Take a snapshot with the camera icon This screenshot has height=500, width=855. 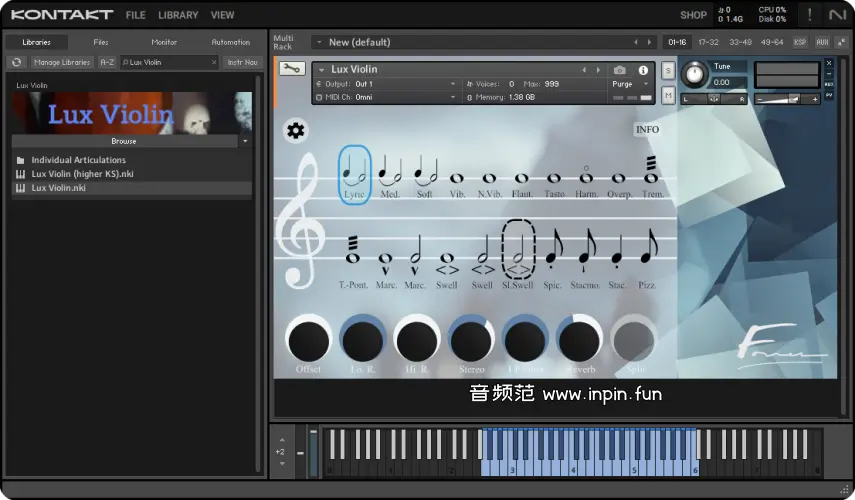tap(619, 70)
